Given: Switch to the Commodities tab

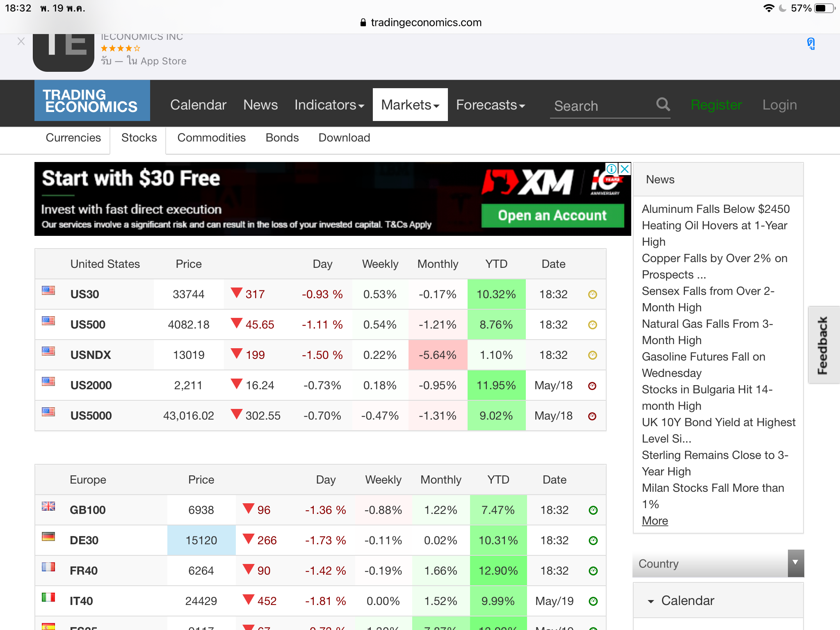Looking at the screenshot, I should point(211,138).
